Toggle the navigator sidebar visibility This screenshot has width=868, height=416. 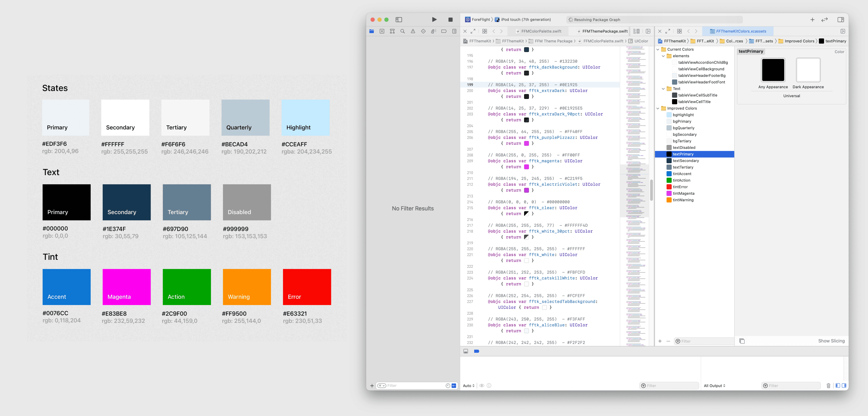(x=399, y=20)
